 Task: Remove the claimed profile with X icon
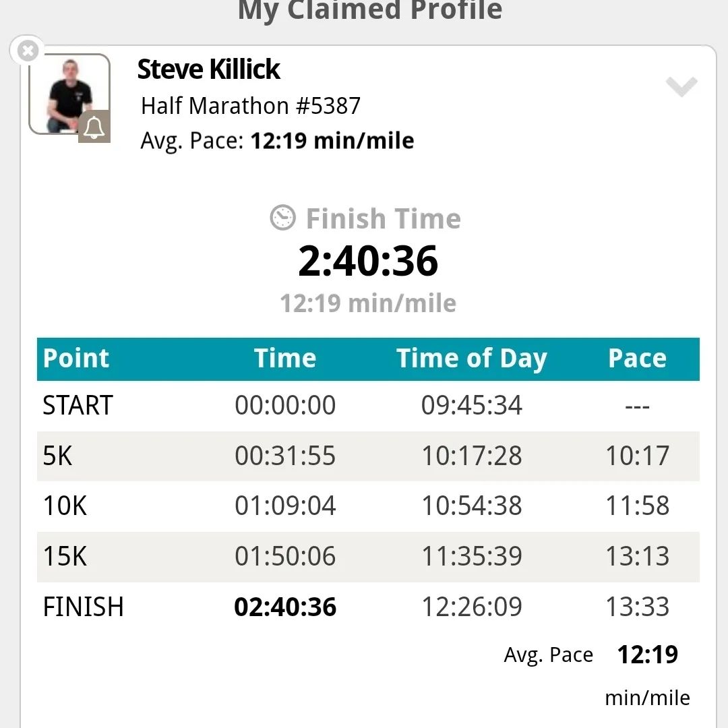pos(28,50)
